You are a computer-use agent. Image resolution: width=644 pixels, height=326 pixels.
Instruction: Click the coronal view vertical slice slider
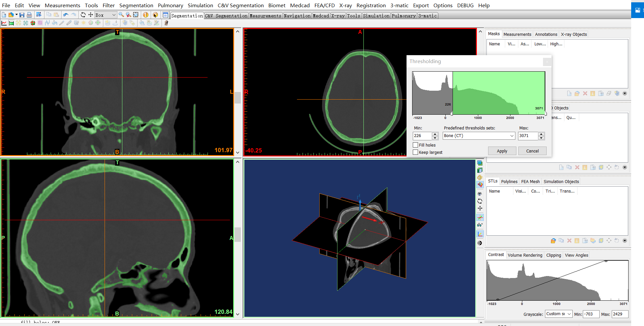[x=237, y=98]
